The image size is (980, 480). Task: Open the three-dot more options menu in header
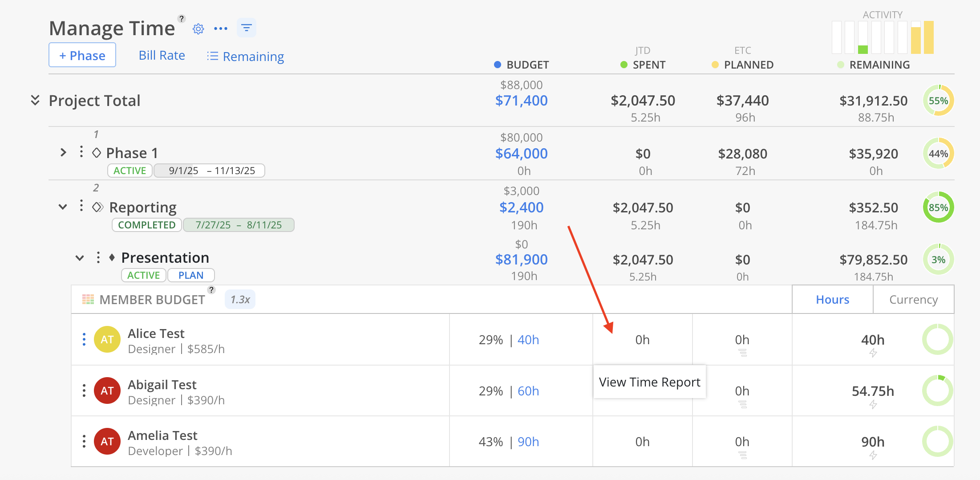(221, 29)
